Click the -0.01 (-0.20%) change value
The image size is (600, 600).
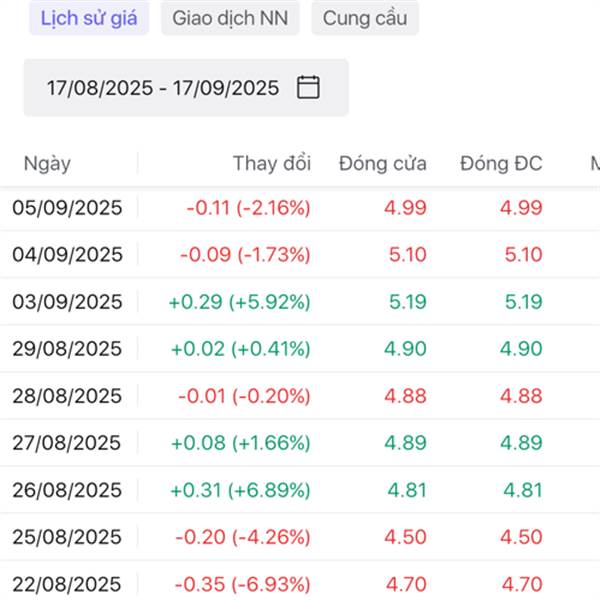(x=244, y=396)
